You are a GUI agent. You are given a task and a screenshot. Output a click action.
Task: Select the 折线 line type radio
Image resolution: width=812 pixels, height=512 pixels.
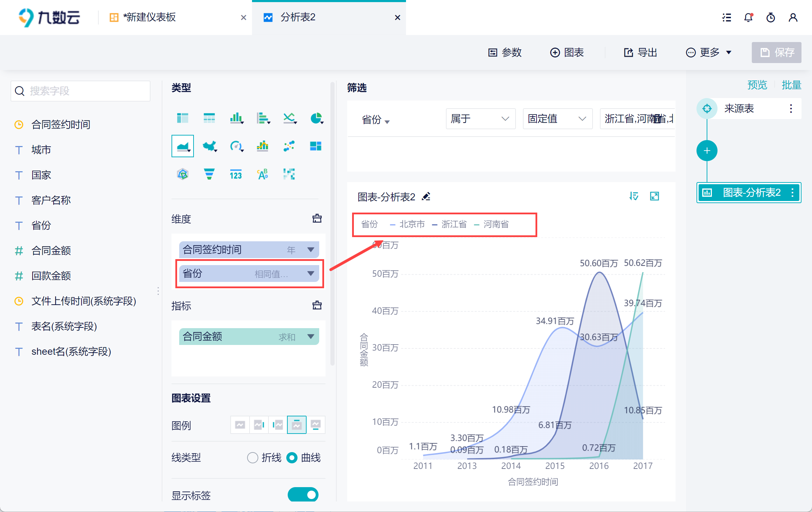pyautogui.click(x=252, y=458)
